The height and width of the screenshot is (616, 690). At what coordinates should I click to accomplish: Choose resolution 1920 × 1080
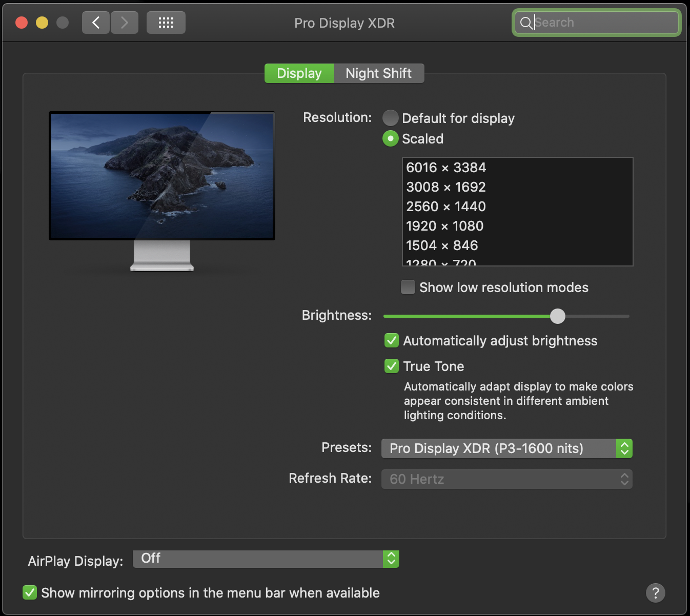518,226
